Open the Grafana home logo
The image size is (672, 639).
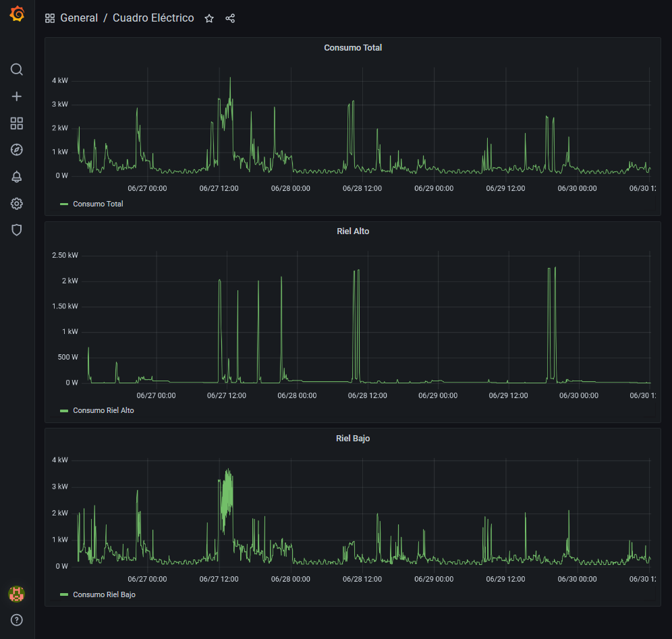(x=17, y=14)
